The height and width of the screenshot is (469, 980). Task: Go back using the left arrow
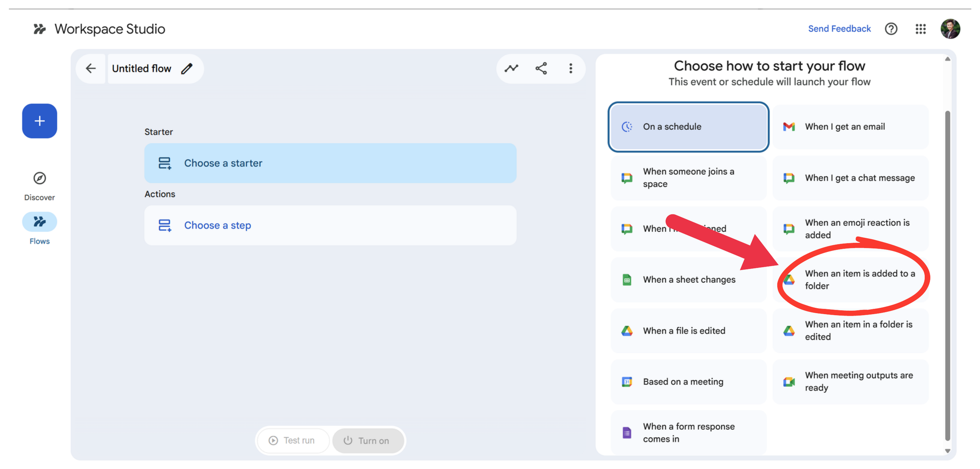click(x=91, y=69)
